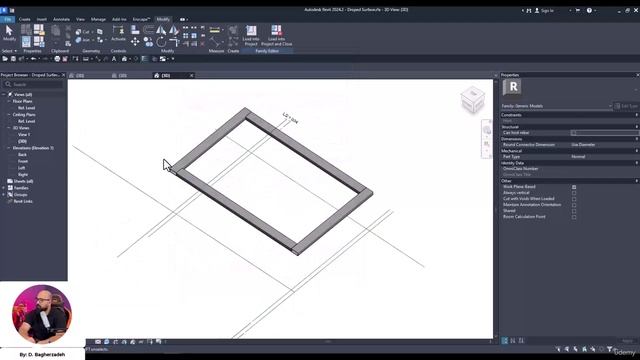The width and height of the screenshot is (640, 360).
Task: Select the Mirror Draw Axis tool
Action: (174, 30)
